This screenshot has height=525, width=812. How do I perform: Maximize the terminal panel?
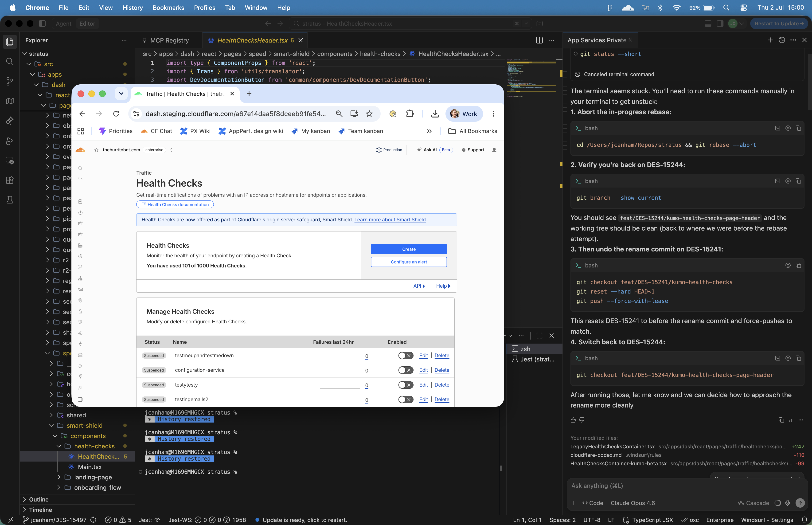tap(539, 336)
